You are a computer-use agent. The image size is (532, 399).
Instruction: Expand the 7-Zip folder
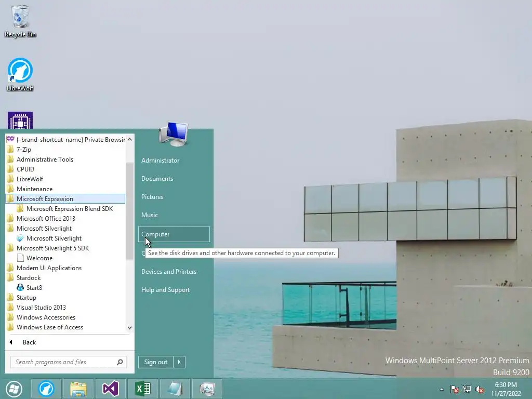click(65, 149)
